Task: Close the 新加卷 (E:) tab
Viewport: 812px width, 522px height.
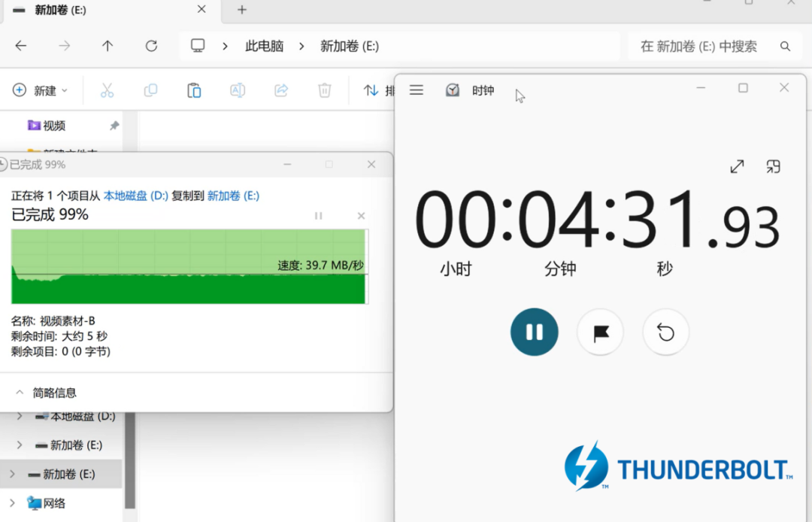Action: pos(201,9)
